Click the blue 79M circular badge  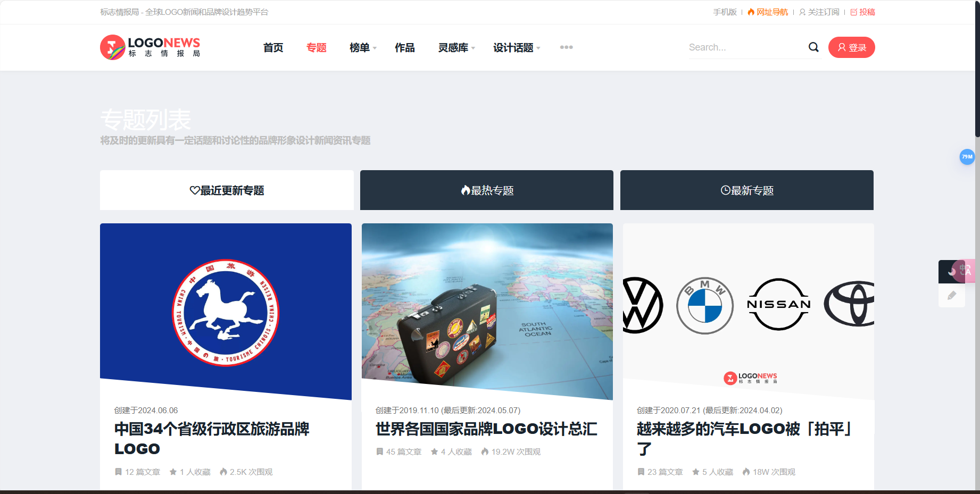968,157
